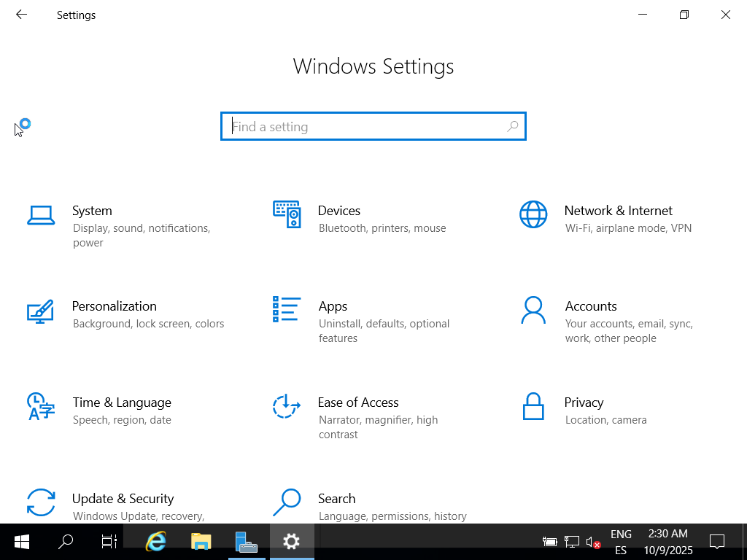Open the Time & Language icon
Image resolution: width=747 pixels, height=560 pixels.
click(41, 406)
